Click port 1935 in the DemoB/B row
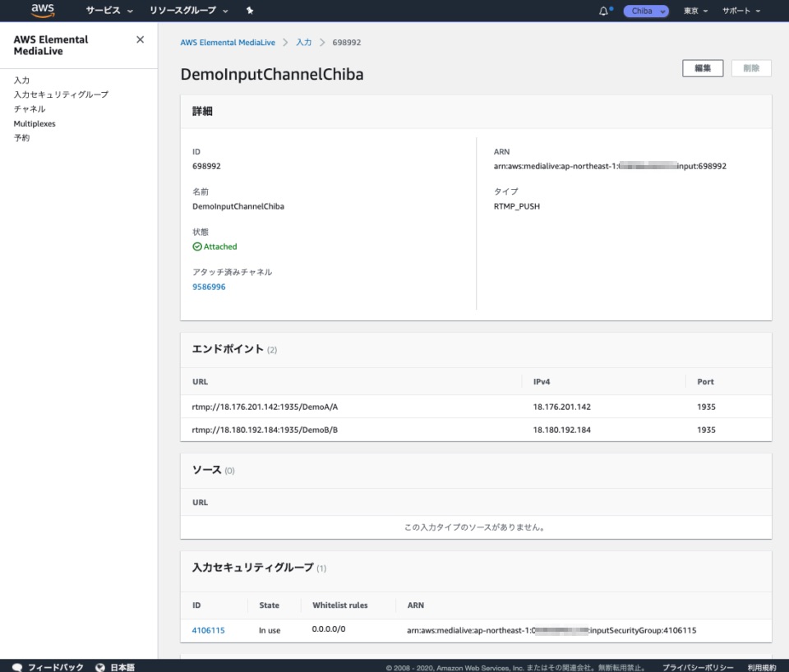This screenshot has width=789, height=672. click(707, 430)
